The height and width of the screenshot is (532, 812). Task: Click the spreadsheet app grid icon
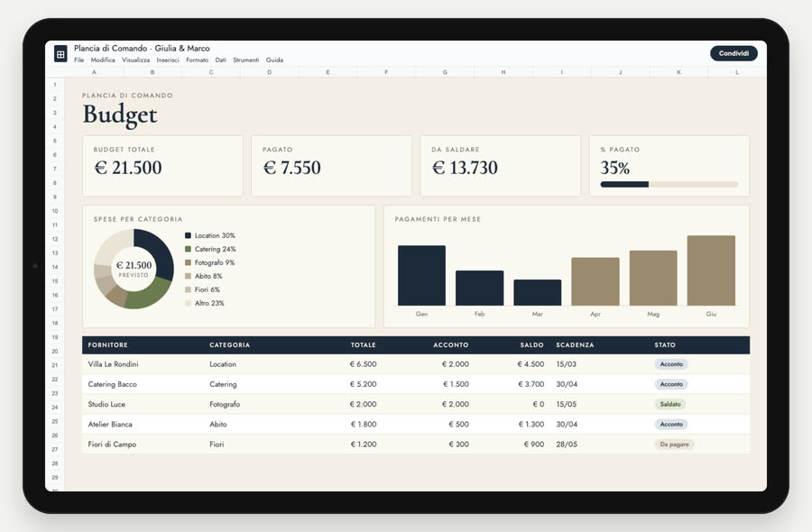60,53
